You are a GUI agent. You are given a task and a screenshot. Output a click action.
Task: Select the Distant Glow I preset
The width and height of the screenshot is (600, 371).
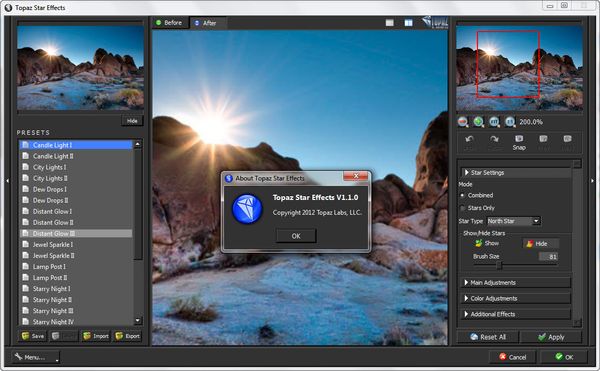[76, 211]
